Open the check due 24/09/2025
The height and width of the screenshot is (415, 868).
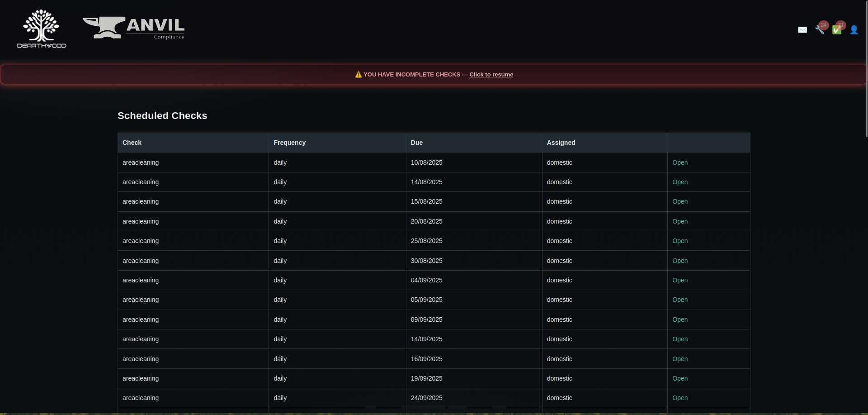[680, 398]
